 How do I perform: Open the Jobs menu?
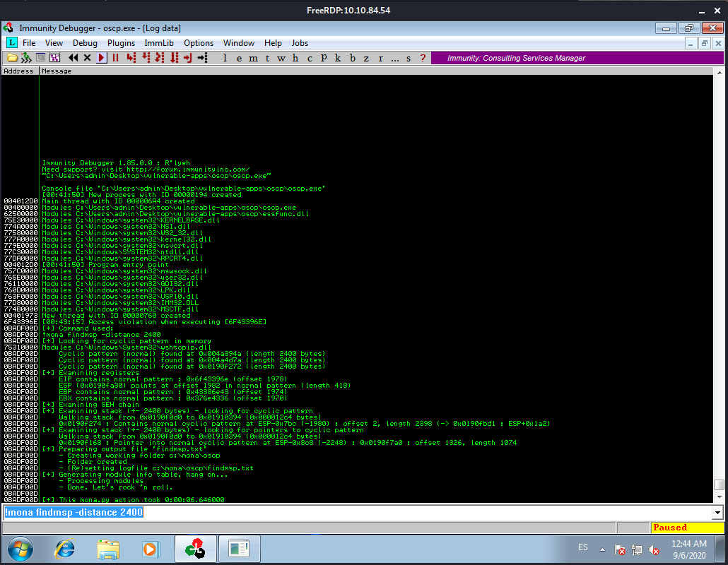pos(300,43)
